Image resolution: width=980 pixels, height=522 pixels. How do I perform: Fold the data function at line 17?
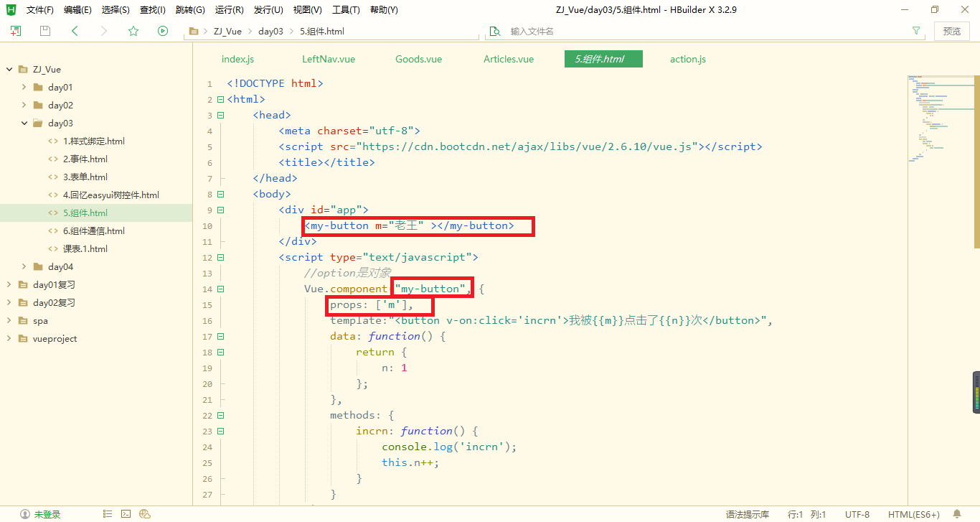220,337
